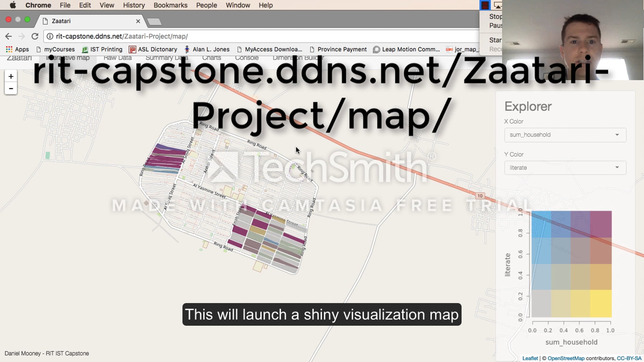The image size is (644, 362).
Task: Open ASL Dictonary bookmark
Action: tap(153, 49)
